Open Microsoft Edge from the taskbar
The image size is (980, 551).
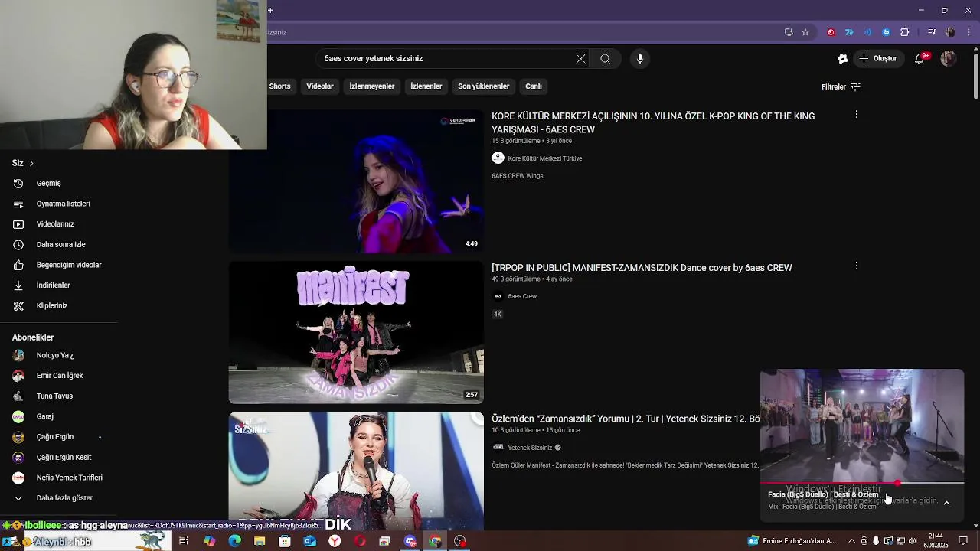pos(234,541)
